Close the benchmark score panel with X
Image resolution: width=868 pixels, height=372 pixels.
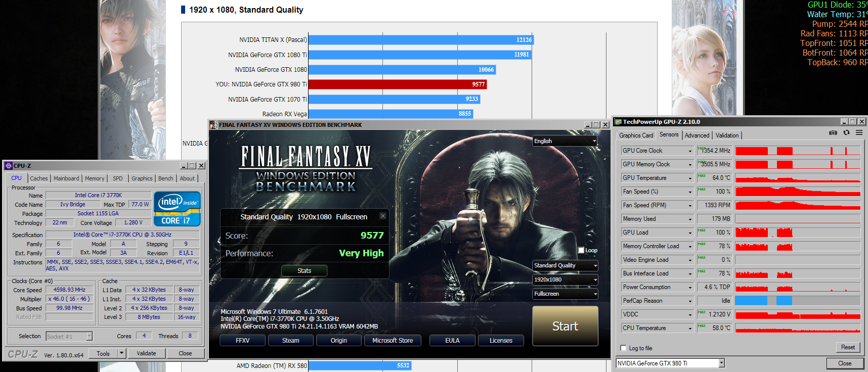pos(383,216)
